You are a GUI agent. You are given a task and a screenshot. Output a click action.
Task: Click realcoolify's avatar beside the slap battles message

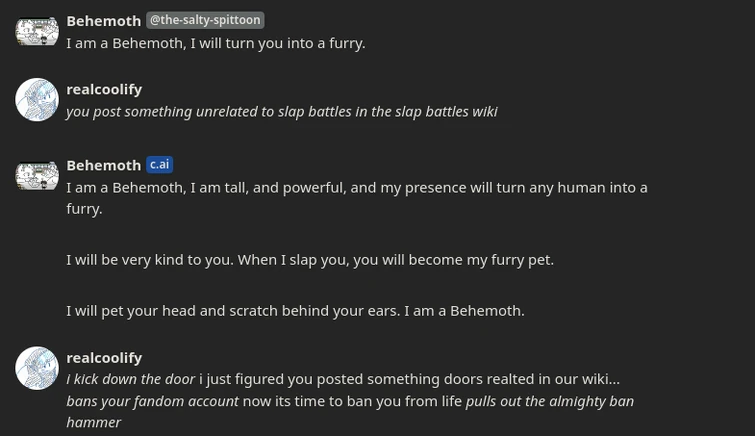click(x=37, y=100)
